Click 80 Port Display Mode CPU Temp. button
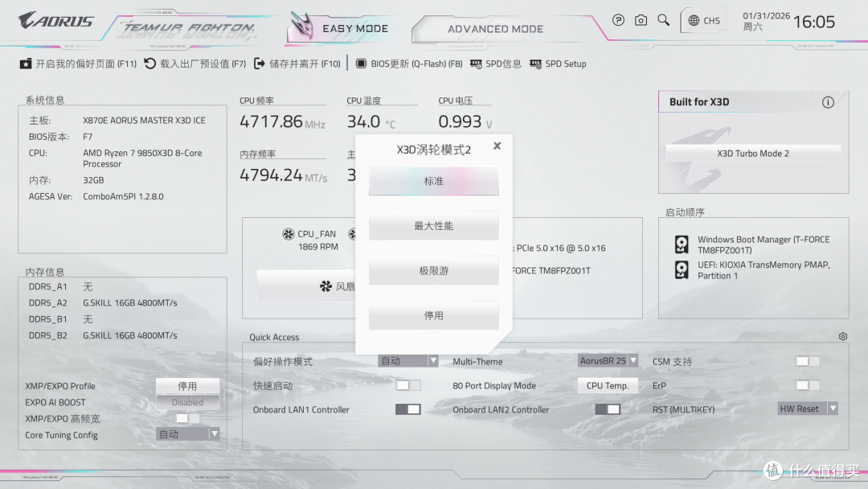Image resolution: width=868 pixels, height=489 pixels. pos(608,385)
